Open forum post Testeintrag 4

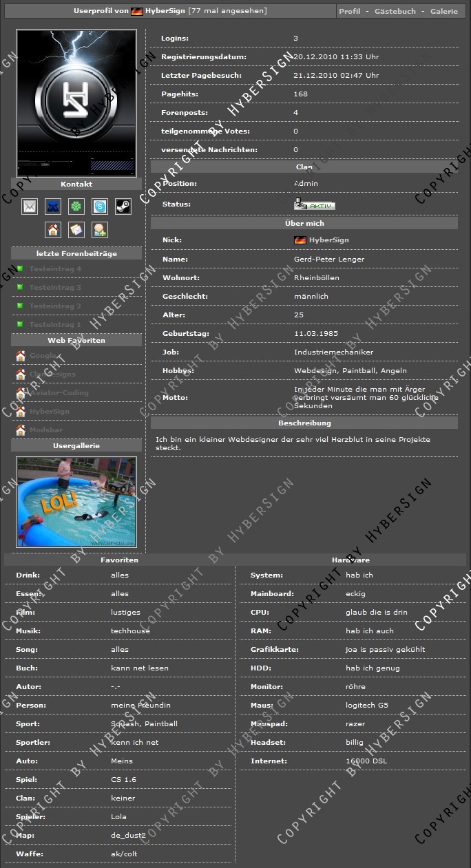coord(55,269)
